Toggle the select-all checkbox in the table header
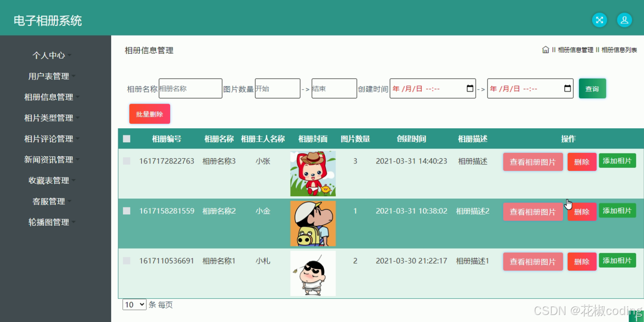Image resolution: width=644 pixels, height=322 pixels. (x=127, y=139)
